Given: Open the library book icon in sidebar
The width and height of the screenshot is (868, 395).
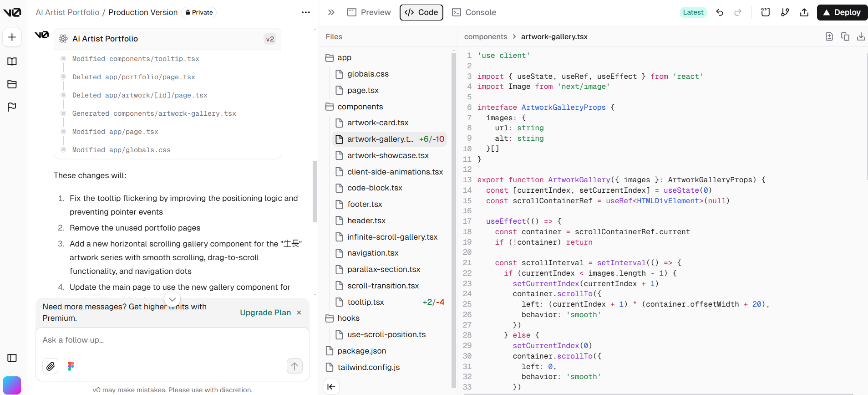Looking at the screenshot, I should tap(12, 62).
